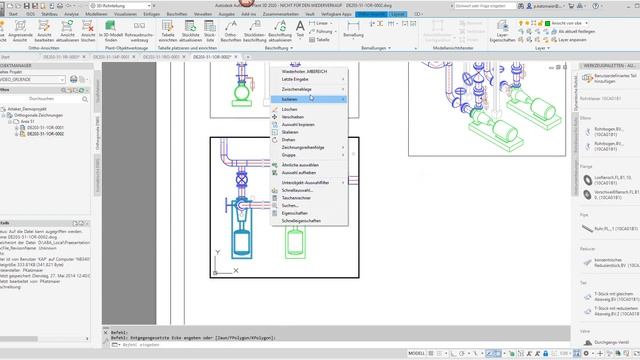Open the Rohrausbruchwerkzeug tool
The height and width of the screenshot is (360, 640).
[x=139, y=31]
